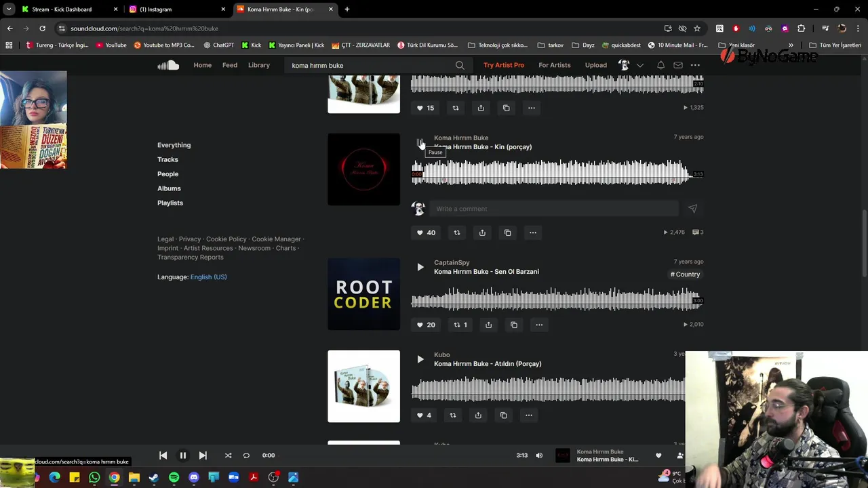Open the Cookie Manager link

pos(276,239)
